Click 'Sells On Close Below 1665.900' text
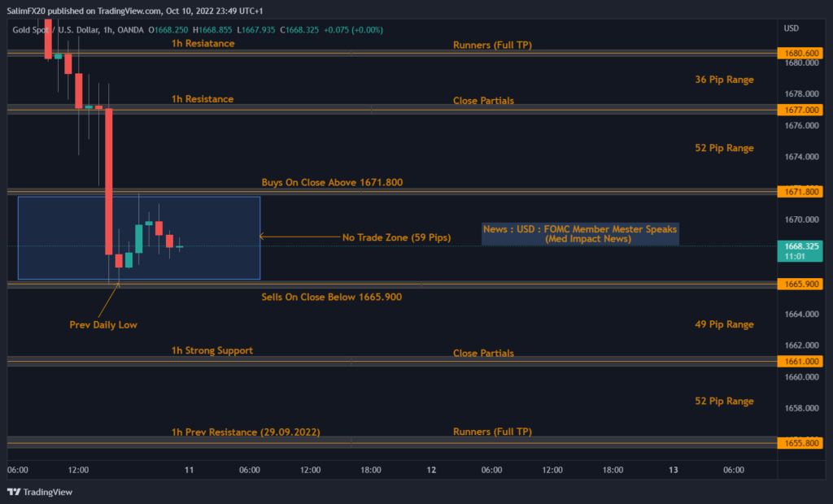 pos(332,297)
